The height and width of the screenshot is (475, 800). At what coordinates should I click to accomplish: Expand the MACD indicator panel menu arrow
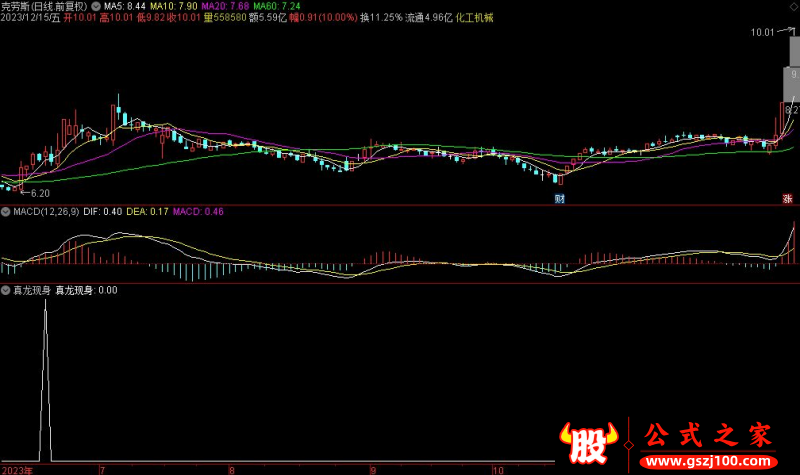pos(5,211)
